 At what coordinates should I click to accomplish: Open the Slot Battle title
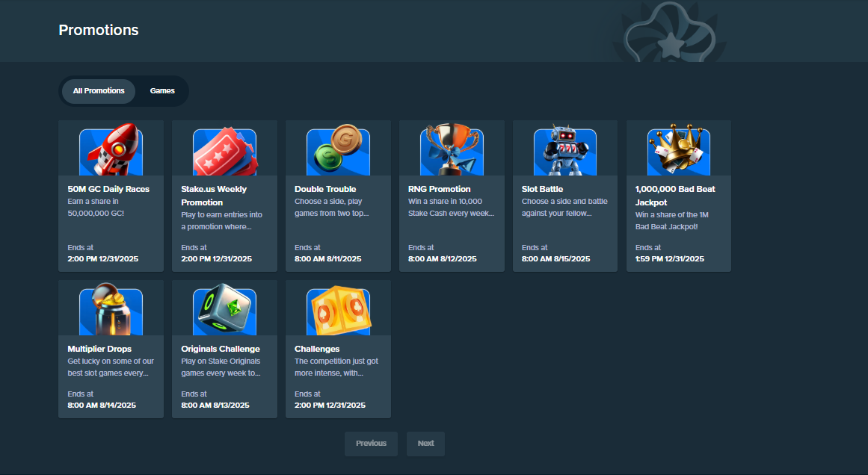(x=543, y=189)
